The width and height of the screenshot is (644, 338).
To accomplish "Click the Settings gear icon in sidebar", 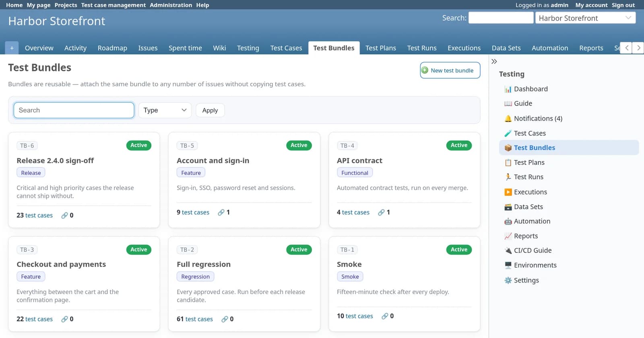I will pos(508,280).
